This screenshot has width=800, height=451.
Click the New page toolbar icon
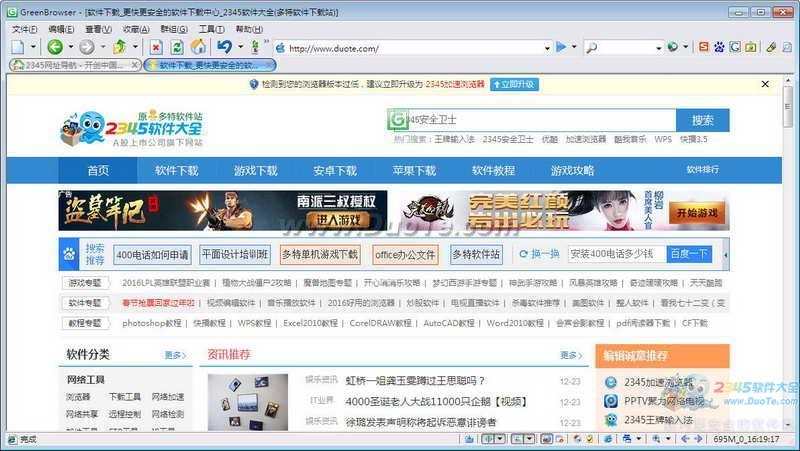19,47
